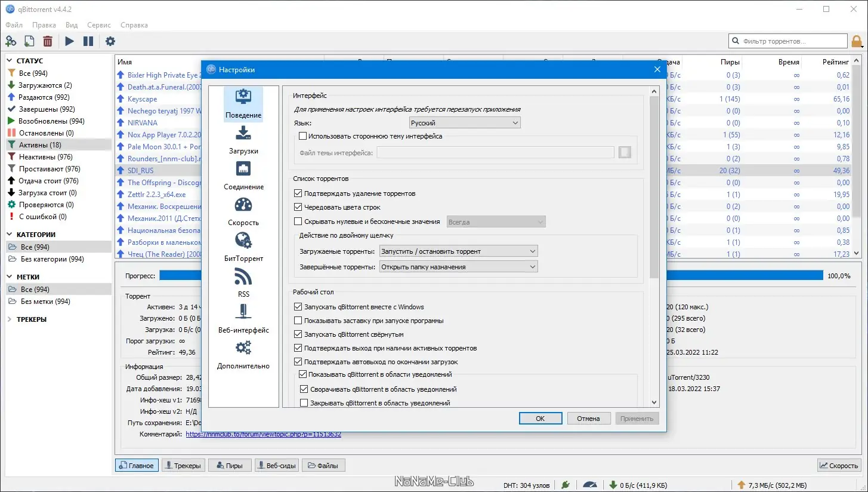Click Отмена to cancel settings
This screenshot has width=868, height=492.
click(x=588, y=419)
